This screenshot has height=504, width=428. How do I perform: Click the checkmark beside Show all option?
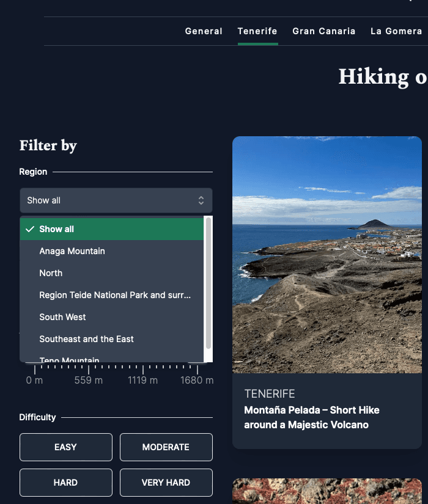click(x=30, y=229)
